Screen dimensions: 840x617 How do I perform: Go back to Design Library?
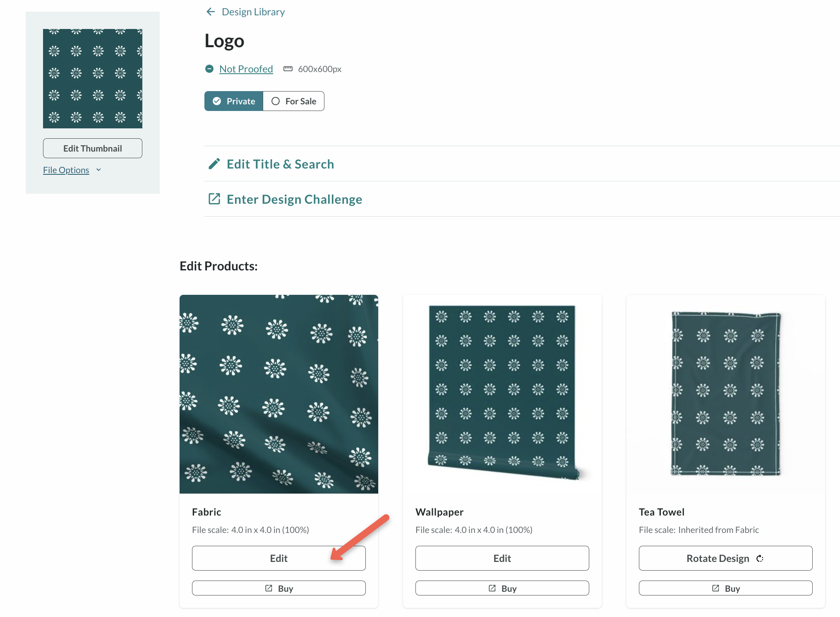point(253,12)
